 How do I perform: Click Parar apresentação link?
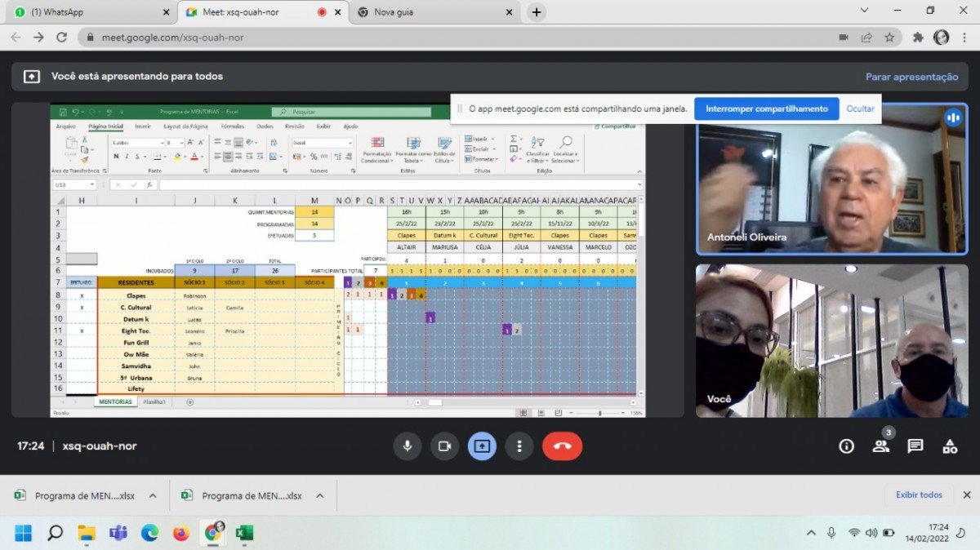coord(911,77)
